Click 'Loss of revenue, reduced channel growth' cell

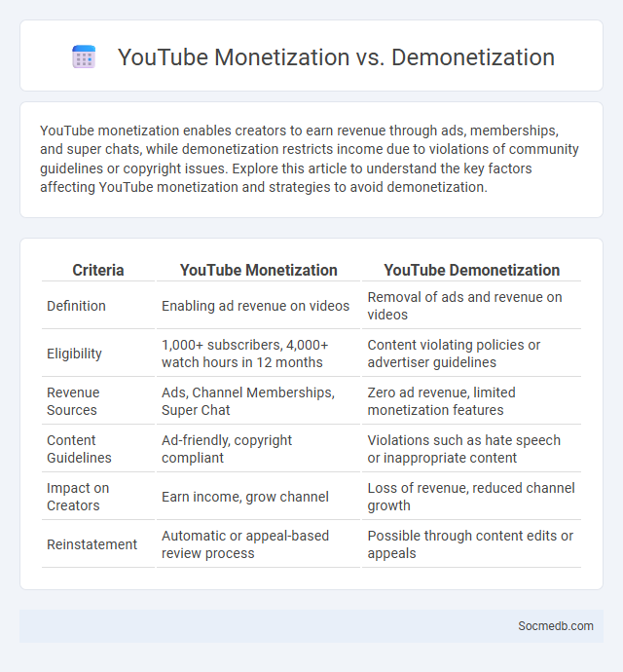(472, 497)
